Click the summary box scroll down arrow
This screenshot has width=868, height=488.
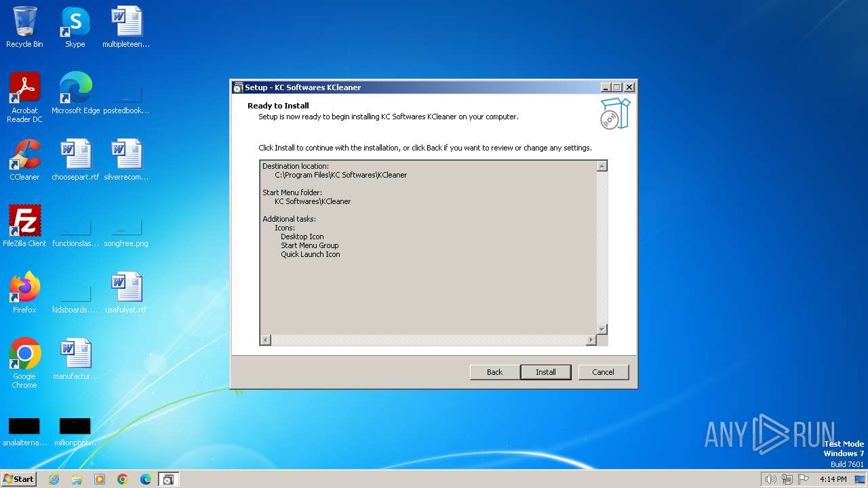tap(601, 329)
